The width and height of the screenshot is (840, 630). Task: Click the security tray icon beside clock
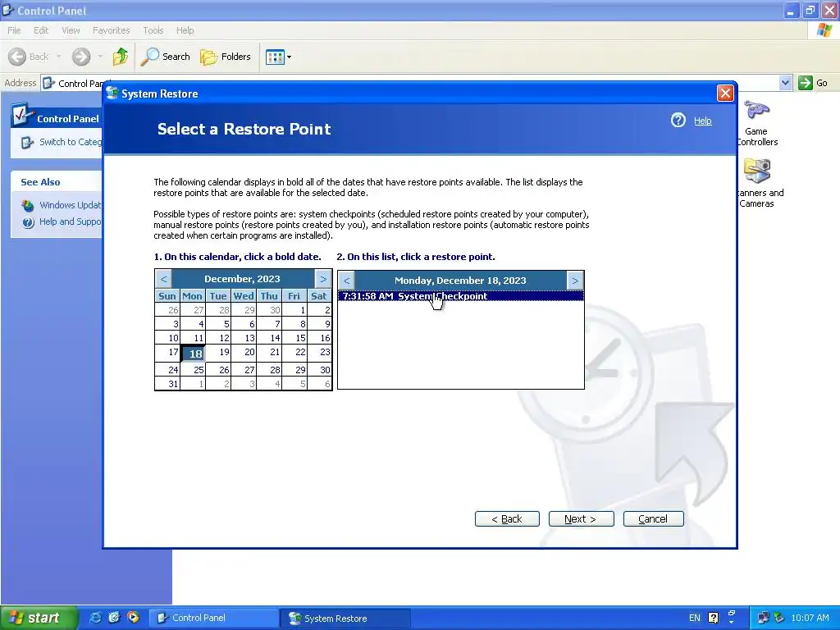click(779, 618)
